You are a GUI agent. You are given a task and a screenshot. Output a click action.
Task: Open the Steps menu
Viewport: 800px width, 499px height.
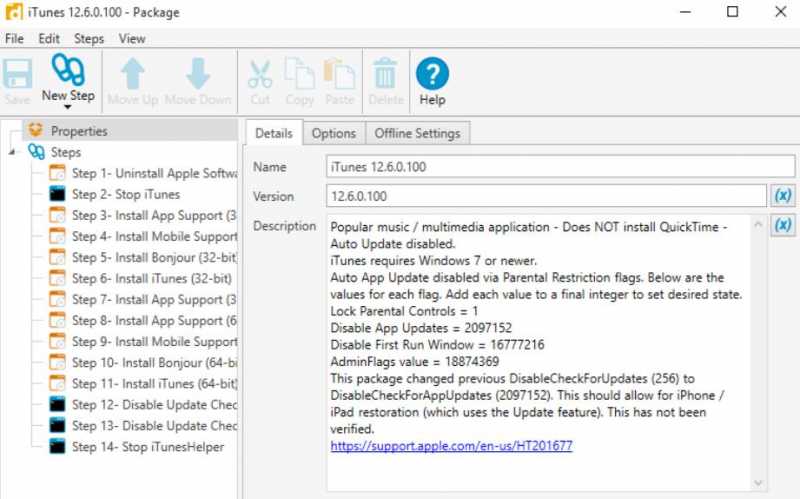[x=89, y=39]
